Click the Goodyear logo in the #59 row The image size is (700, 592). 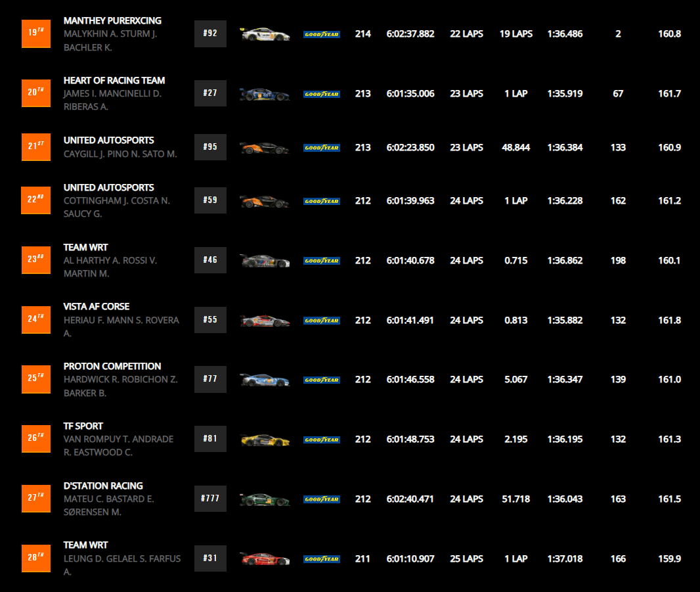(321, 202)
